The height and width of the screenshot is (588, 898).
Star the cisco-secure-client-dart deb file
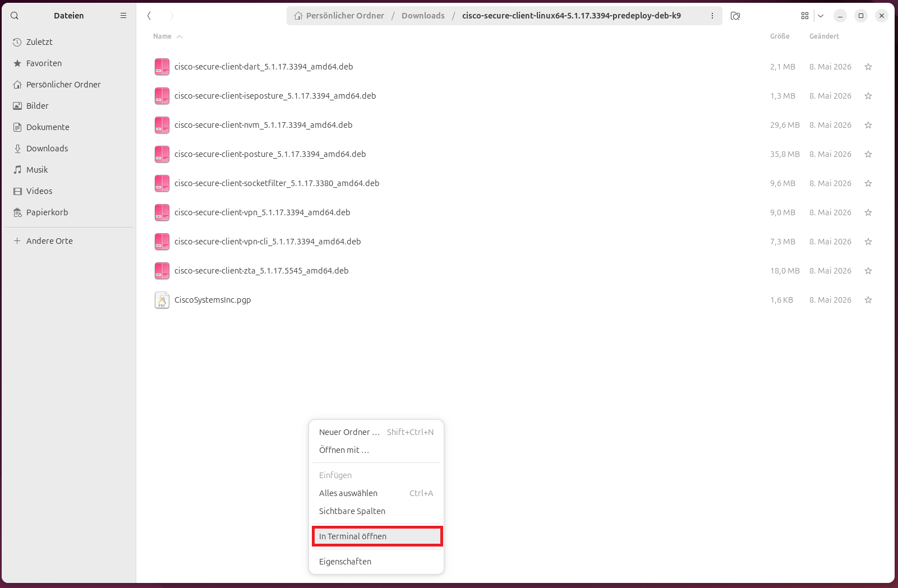pyautogui.click(x=868, y=67)
